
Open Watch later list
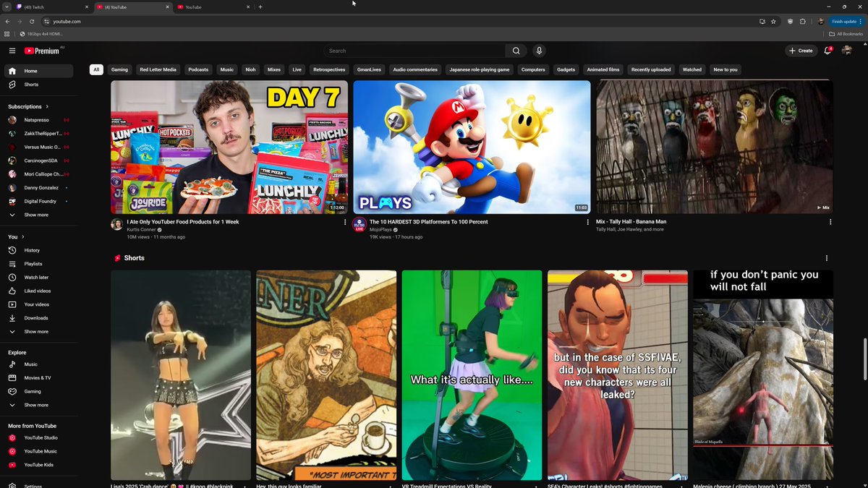pos(38,278)
